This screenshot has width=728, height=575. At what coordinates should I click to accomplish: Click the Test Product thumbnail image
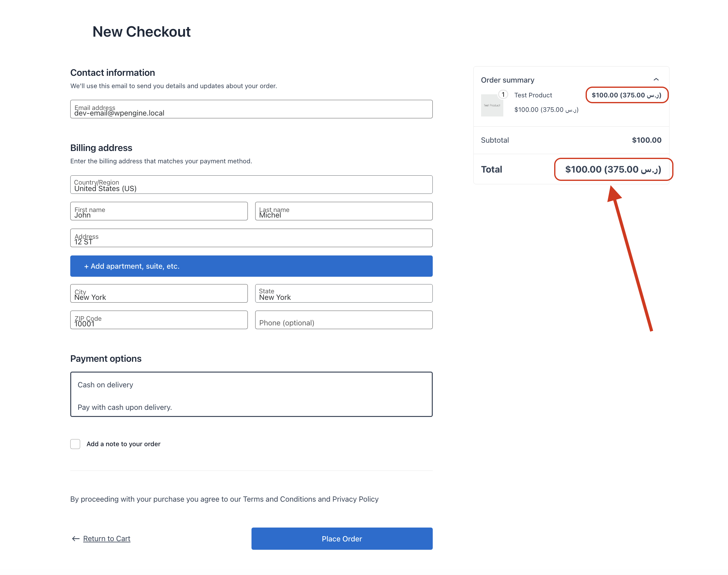492,105
